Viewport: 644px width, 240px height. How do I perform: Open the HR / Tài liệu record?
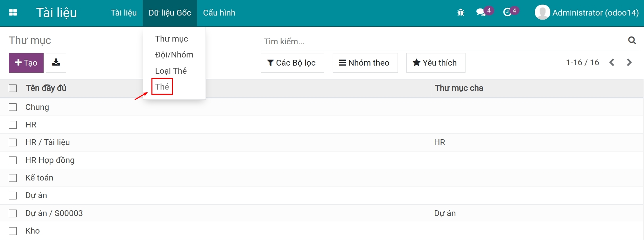pyautogui.click(x=48, y=142)
